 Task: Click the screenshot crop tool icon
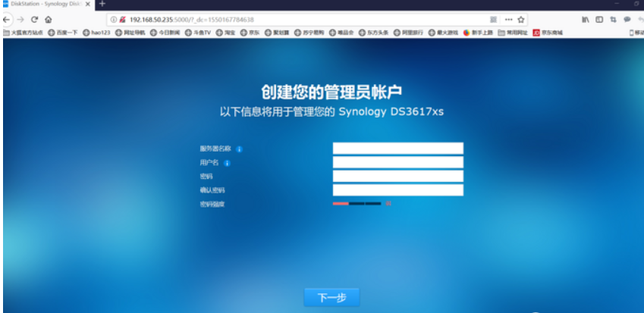pyautogui.click(x=613, y=20)
